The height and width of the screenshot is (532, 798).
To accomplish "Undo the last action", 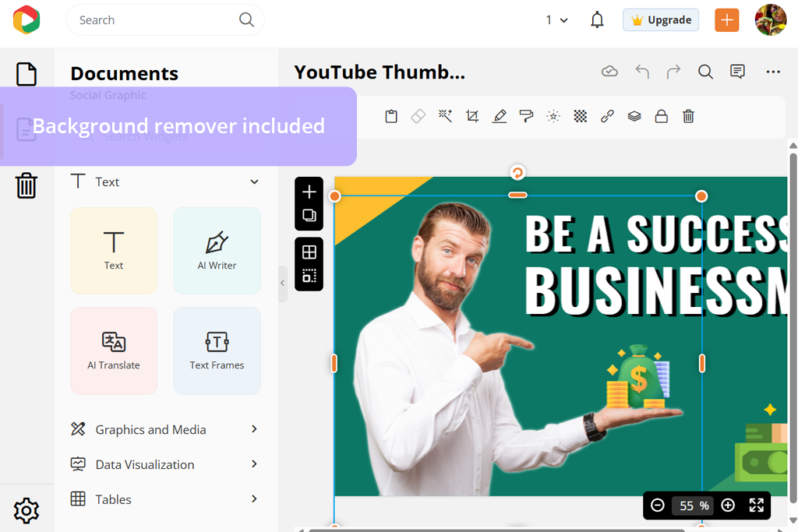I will coord(642,72).
